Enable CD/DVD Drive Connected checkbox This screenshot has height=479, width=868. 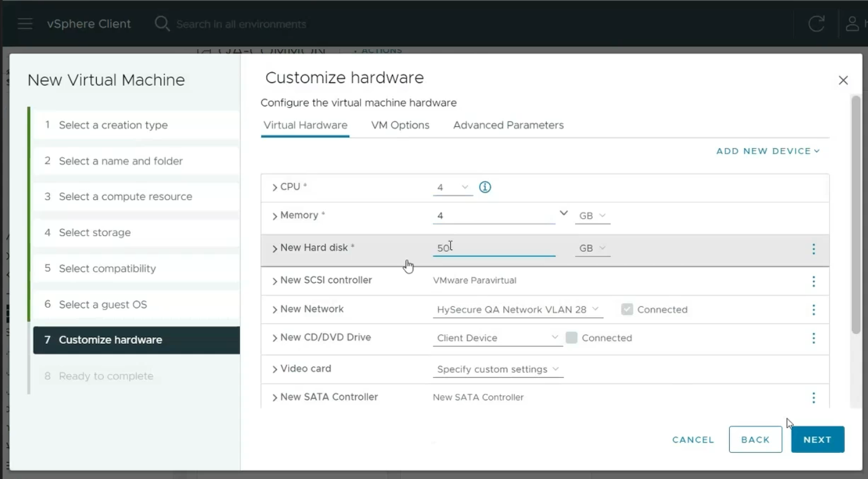(x=572, y=338)
